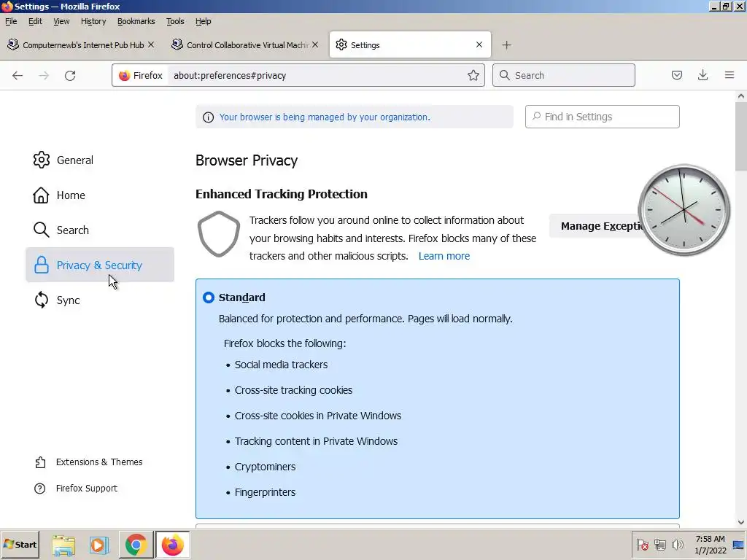Select the Settings tab
This screenshot has width=747, height=560.
pos(410,44)
